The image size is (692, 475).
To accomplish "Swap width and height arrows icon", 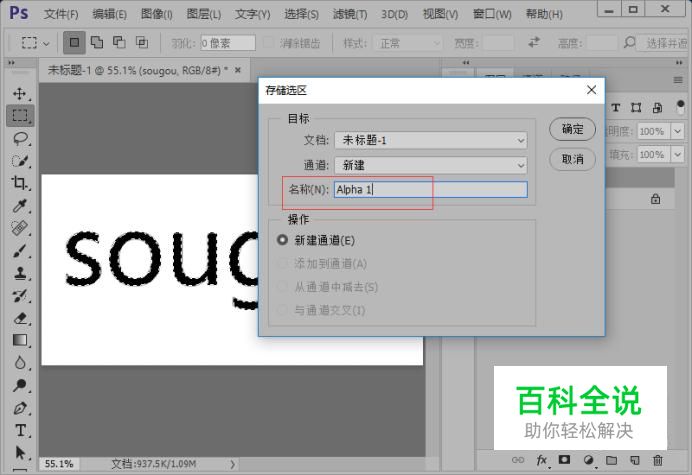I will [x=534, y=42].
